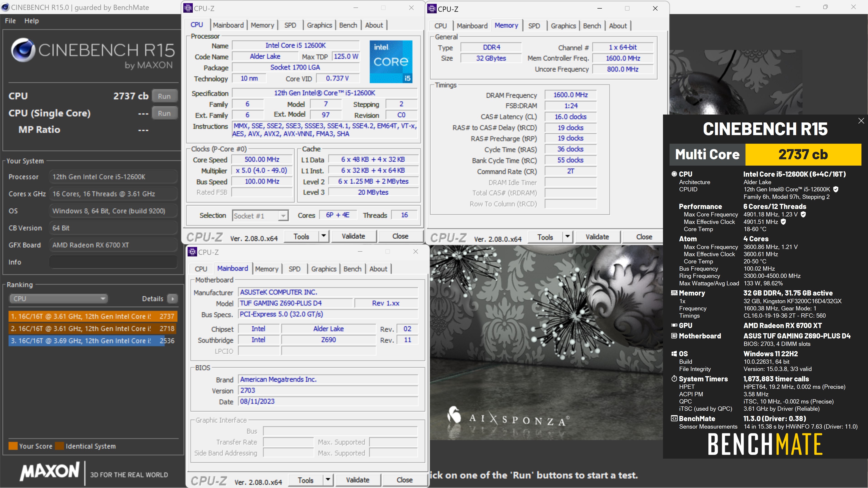868x488 pixels.
Task: Click Validate in the CPU window
Action: [x=353, y=236]
